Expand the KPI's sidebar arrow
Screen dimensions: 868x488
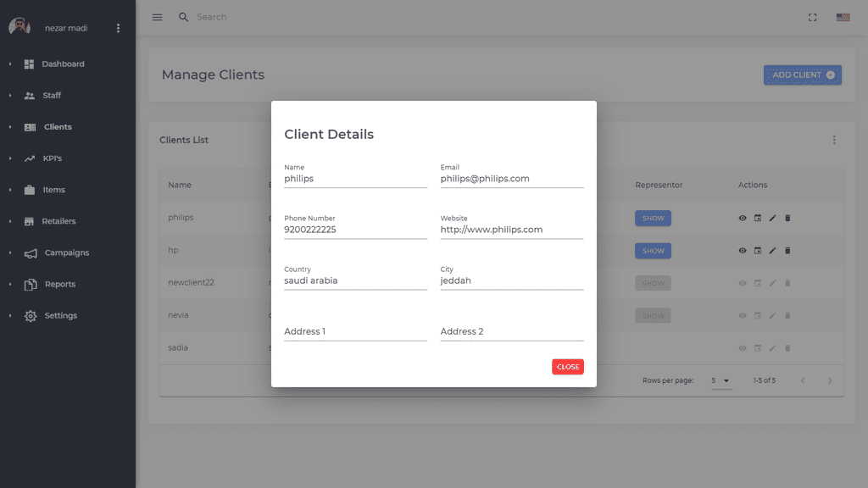point(10,158)
